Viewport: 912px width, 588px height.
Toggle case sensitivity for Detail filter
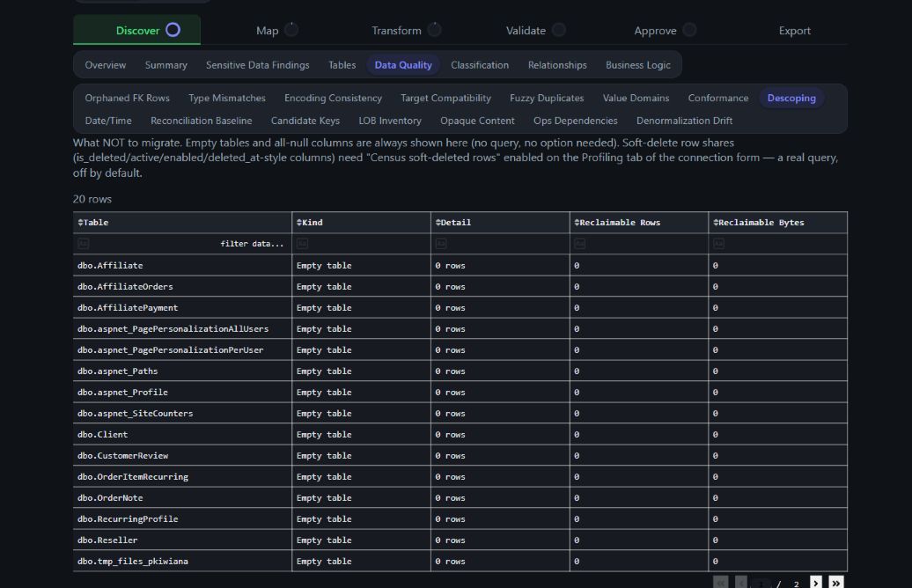441,244
